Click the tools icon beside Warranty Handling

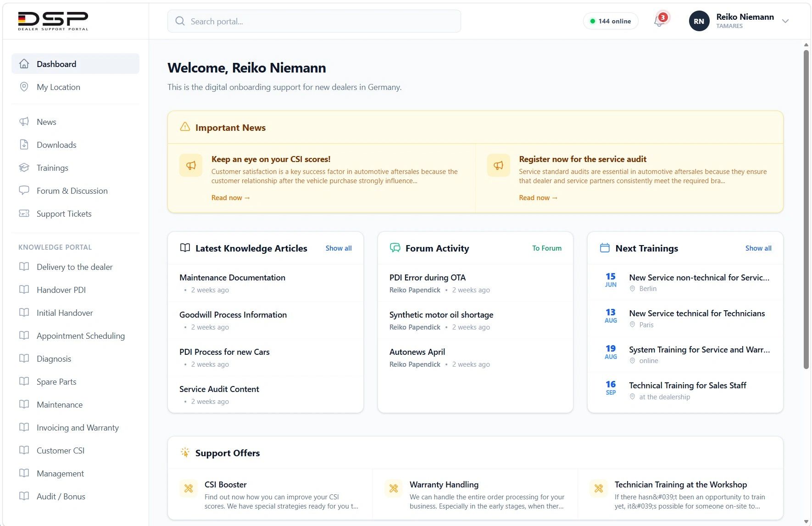394,488
